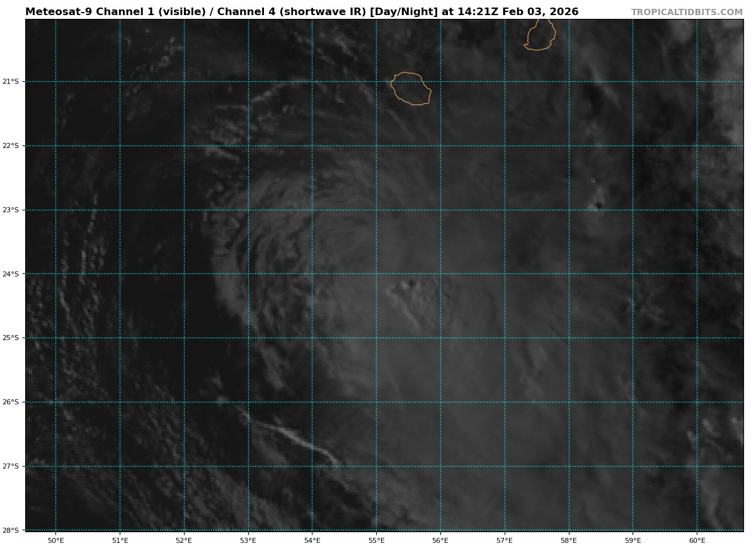Select the 53°E longitude axis label
The height and width of the screenshot is (546, 756).
click(248, 540)
